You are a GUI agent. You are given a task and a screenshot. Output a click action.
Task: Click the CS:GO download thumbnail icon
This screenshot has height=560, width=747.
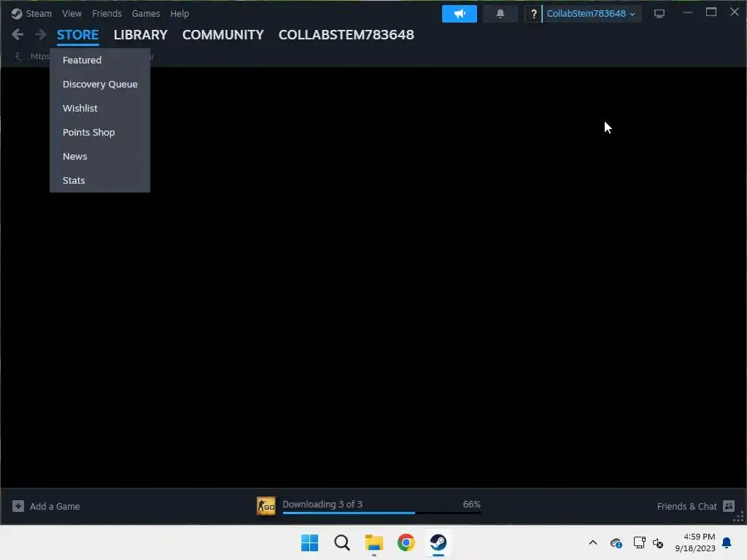[x=266, y=506]
